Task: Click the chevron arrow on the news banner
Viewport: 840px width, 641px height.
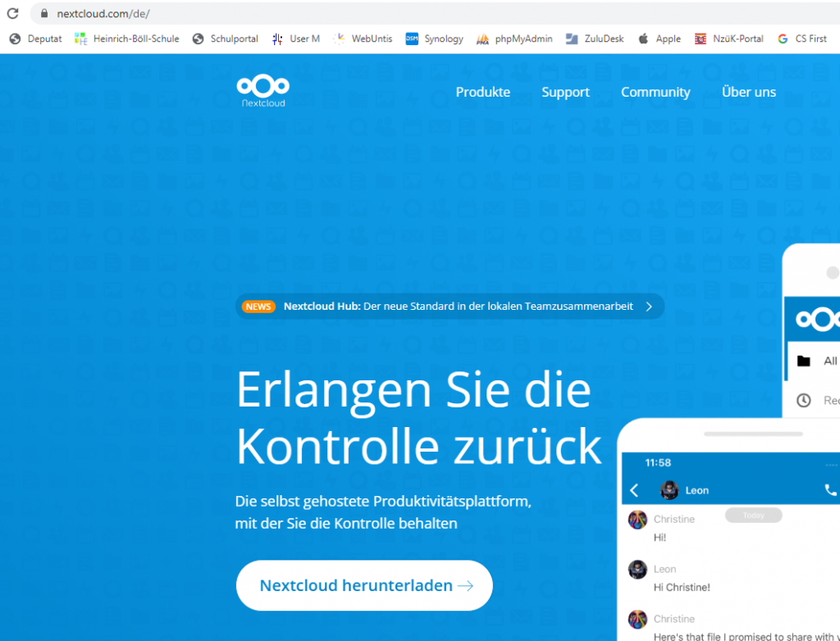Action: 650,307
